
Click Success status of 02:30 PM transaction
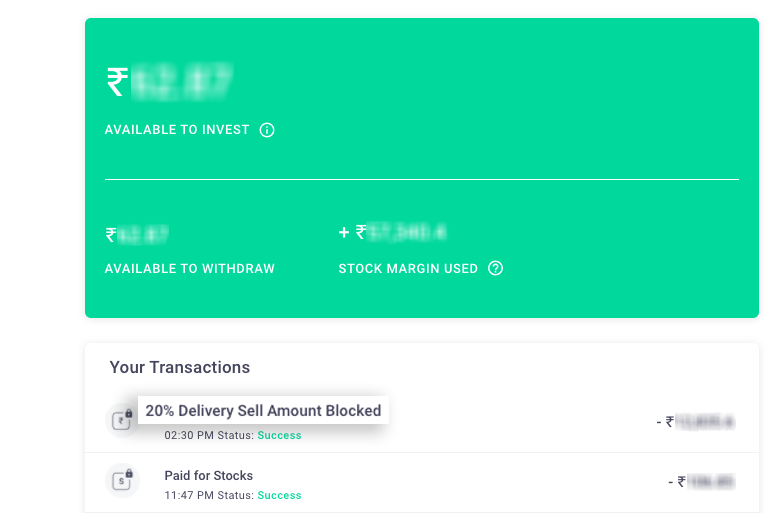coord(279,435)
